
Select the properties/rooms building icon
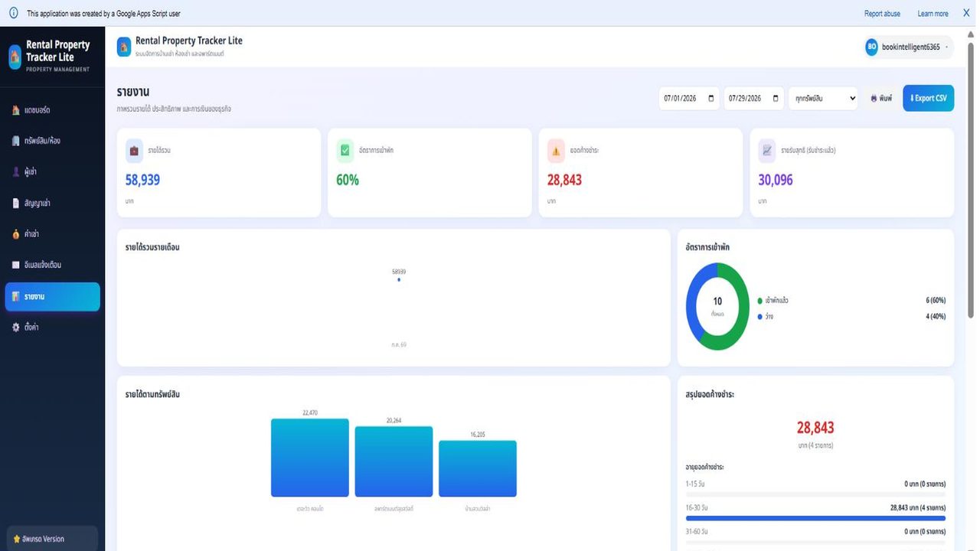(x=16, y=141)
